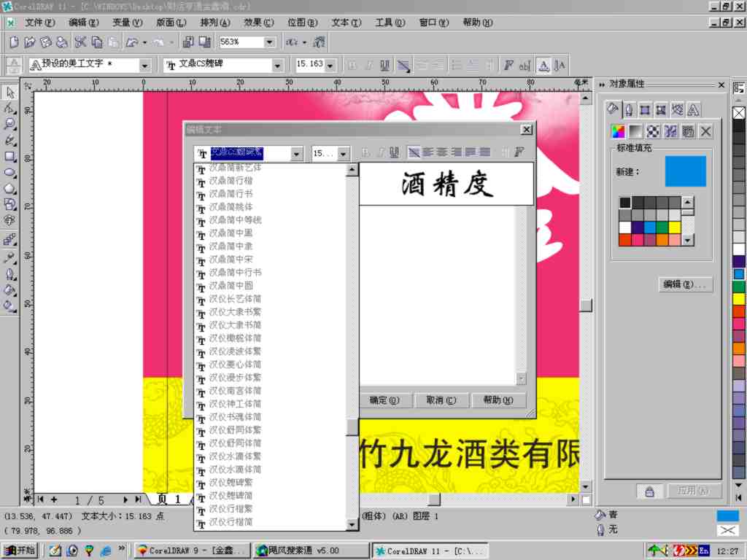747x560 pixels.
Task: Open the 工具 (Tools) menu
Action: coord(390,23)
